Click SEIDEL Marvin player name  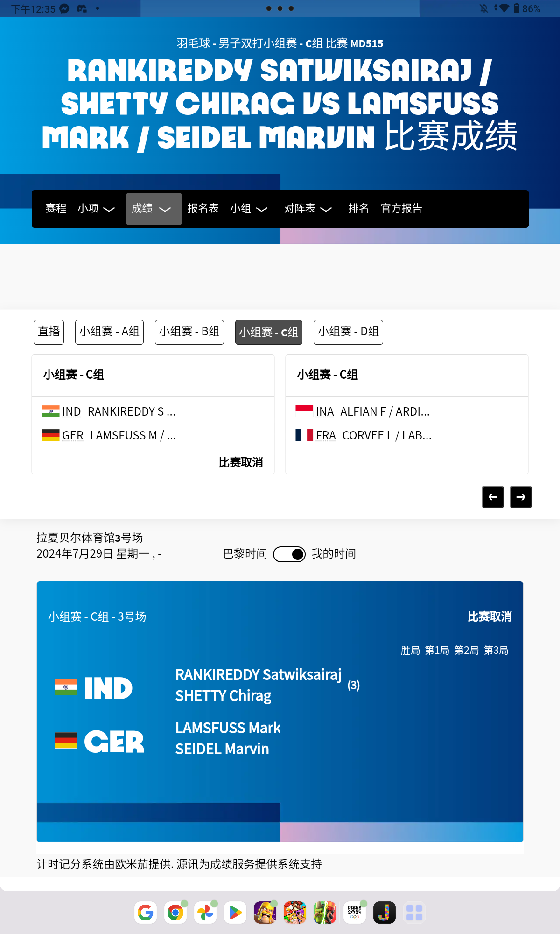point(222,749)
